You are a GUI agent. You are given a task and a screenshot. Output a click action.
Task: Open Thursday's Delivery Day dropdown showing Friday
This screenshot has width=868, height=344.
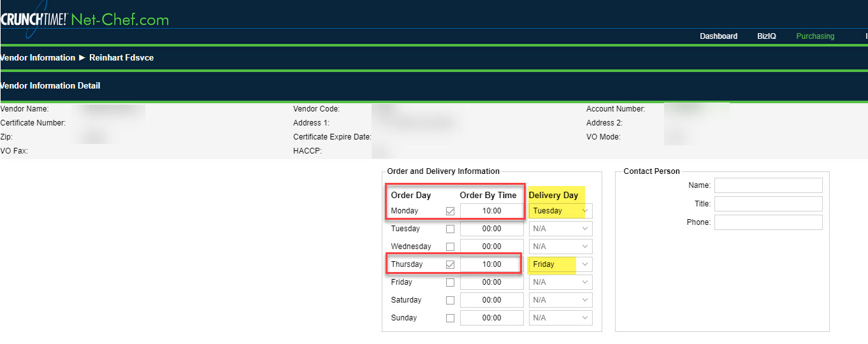coord(560,264)
